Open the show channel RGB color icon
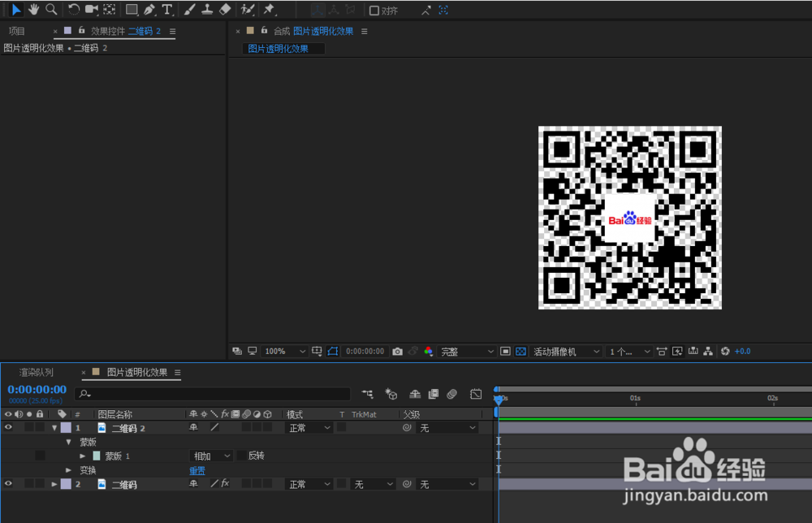 (428, 352)
